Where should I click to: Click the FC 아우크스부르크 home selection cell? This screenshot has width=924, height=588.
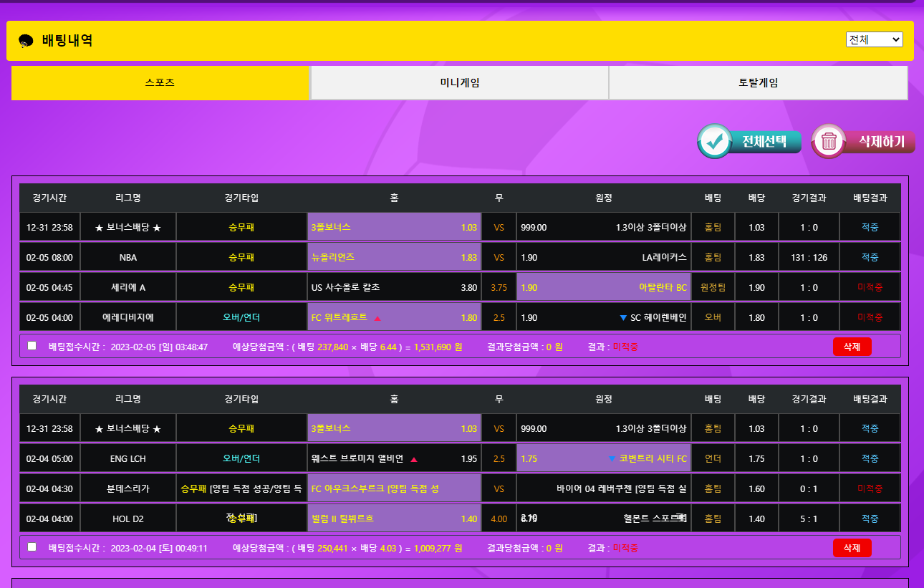tap(394, 489)
